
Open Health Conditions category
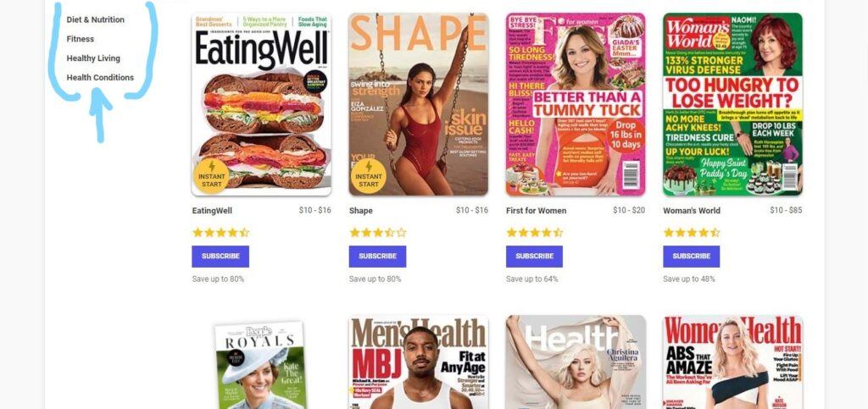point(100,77)
